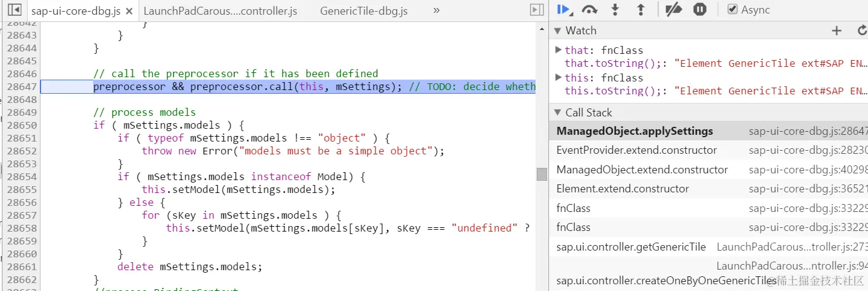
Task: Click gutter line number 28661
Action: [x=22, y=266]
